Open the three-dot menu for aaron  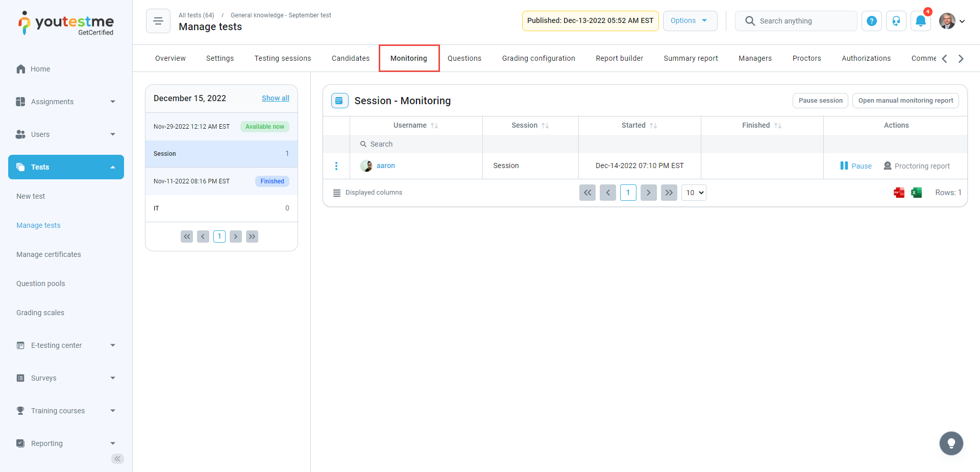click(x=336, y=166)
